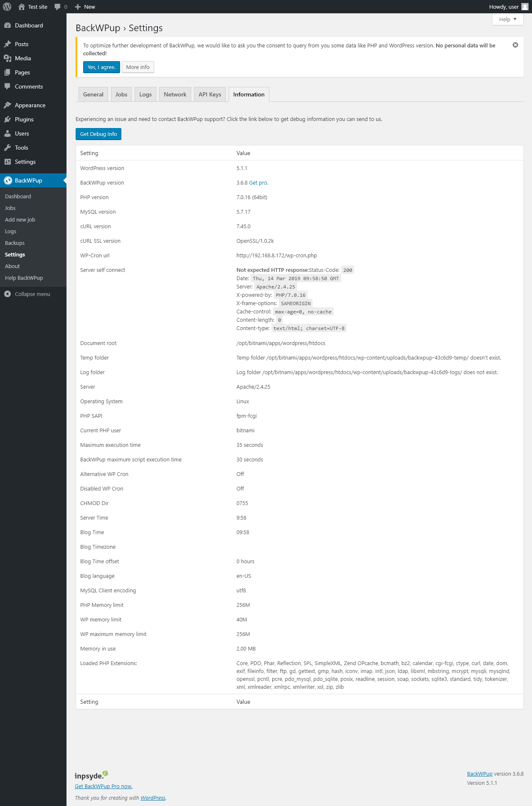Open Get BackWPup Pro now link
532x806 pixels.
(103, 786)
